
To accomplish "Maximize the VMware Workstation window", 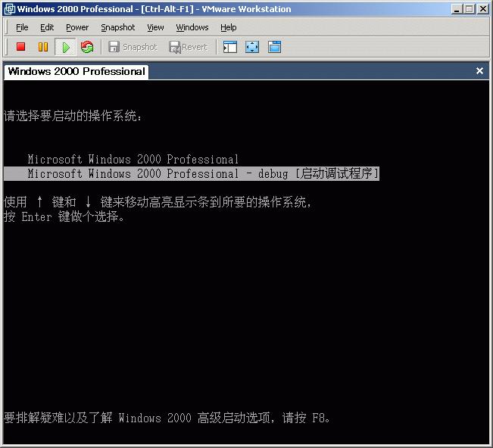I will tap(469, 9).
